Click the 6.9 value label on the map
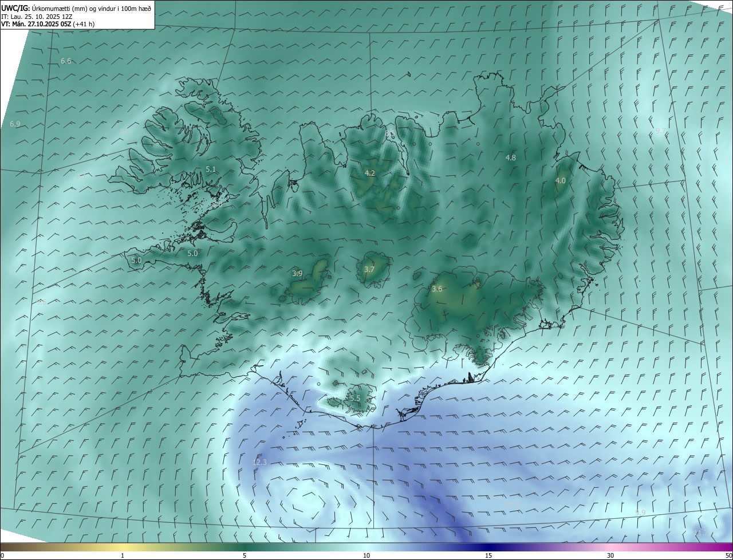Viewport: 733px width, 560px height. (15, 124)
